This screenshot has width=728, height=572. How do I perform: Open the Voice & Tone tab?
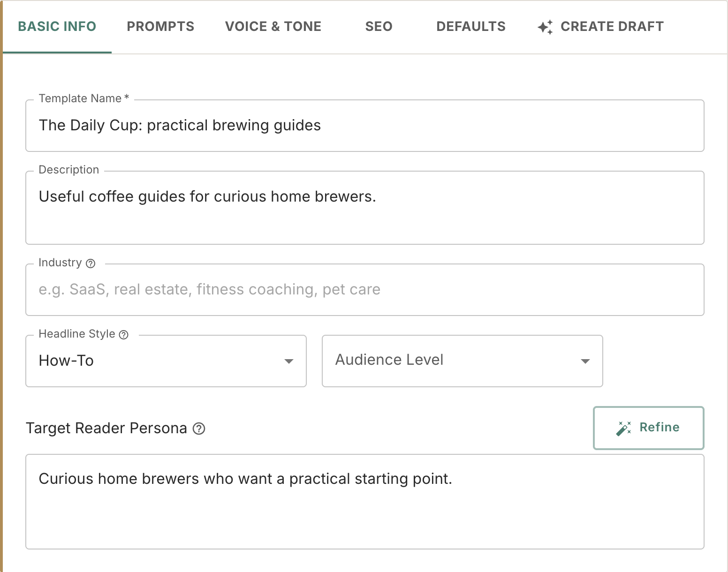273,27
